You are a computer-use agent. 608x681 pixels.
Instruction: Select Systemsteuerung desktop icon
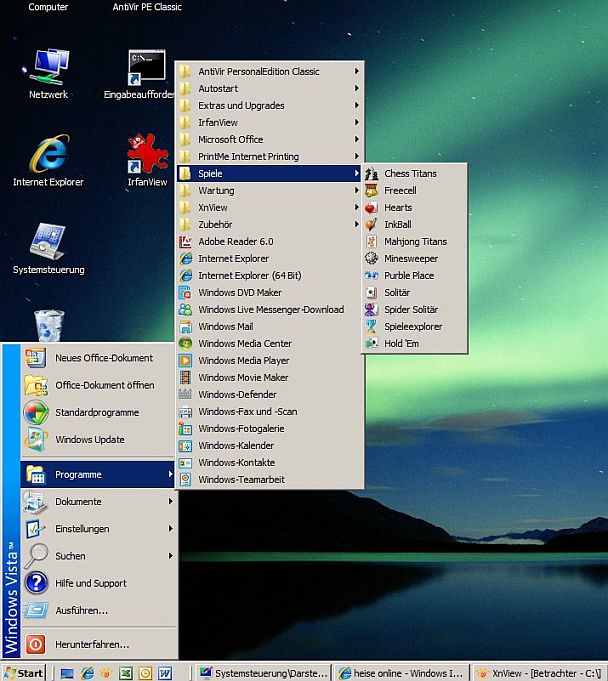49,250
